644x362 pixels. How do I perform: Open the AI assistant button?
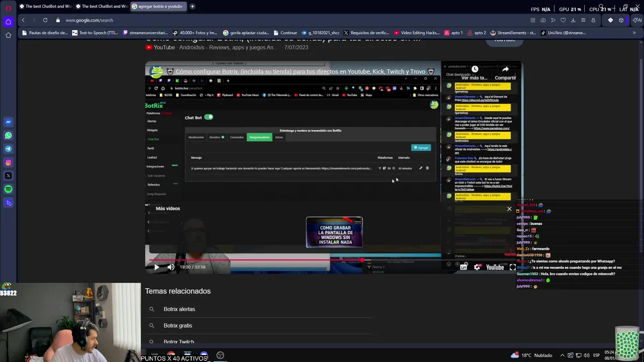637,20
